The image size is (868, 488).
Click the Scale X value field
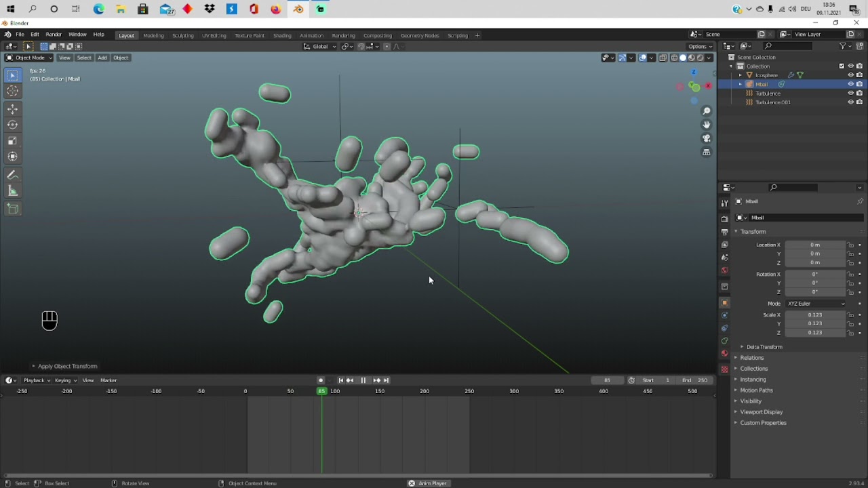pos(816,315)
